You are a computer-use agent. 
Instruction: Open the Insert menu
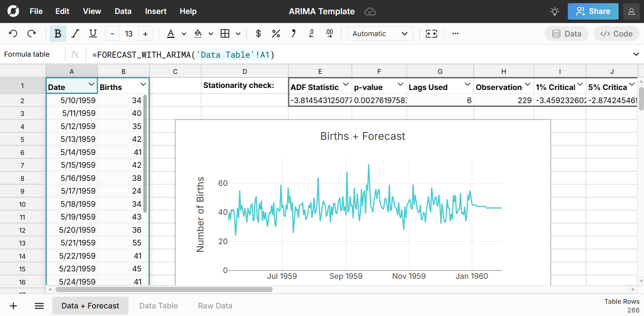[x=155, y=11]
